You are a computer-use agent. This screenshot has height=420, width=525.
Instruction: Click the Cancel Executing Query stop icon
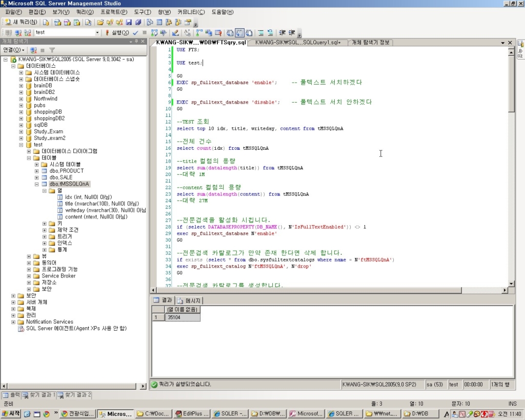pos(145,32)
